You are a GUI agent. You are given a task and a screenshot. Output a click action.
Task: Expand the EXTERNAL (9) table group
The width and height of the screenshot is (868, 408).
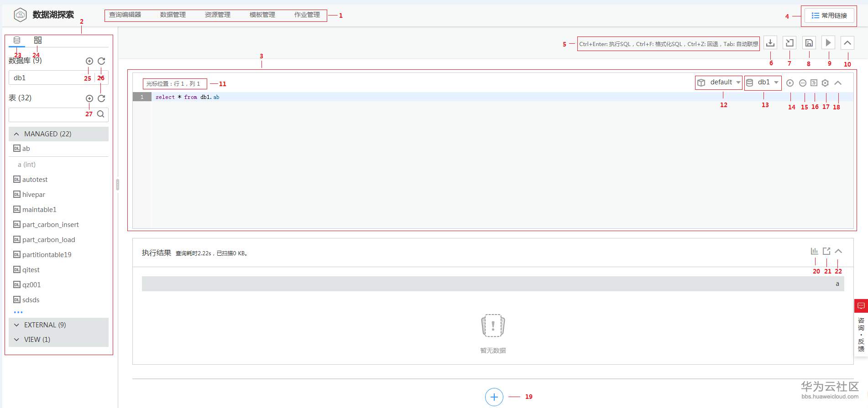coord(58,325)
